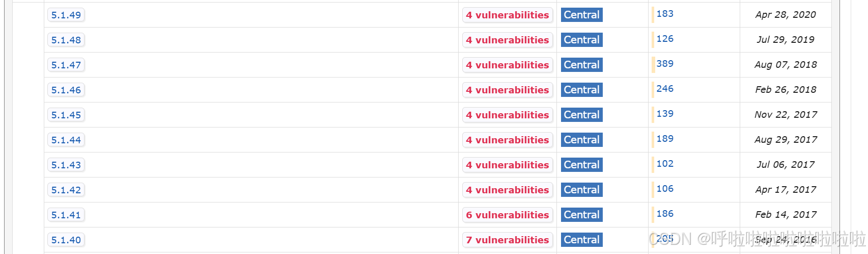Open version 5.1.44 details
This screenshot has width=868, height=254.
point(66,140)
